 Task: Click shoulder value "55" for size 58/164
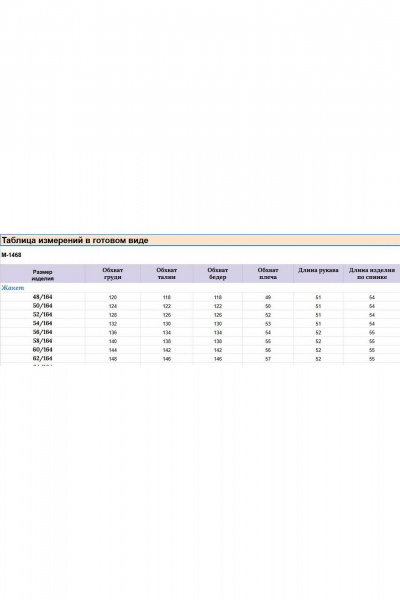(268, 341)
